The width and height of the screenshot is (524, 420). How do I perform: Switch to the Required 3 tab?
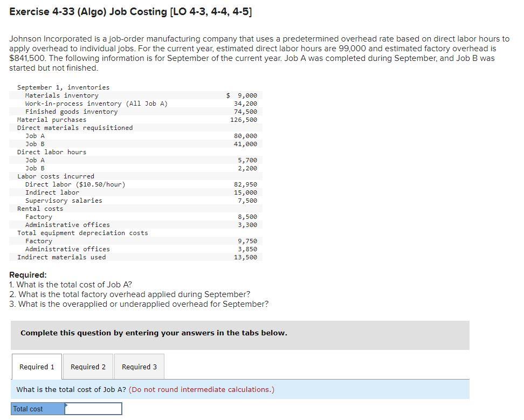pyautogui.click(x=139, y=367)
